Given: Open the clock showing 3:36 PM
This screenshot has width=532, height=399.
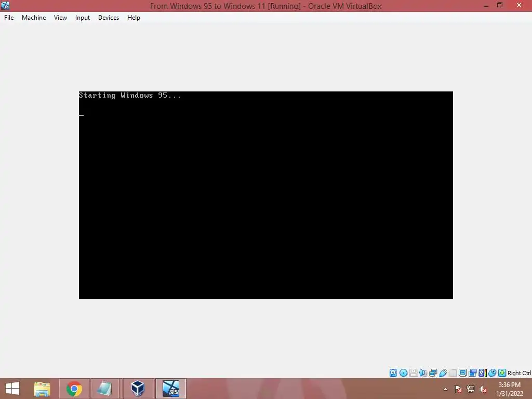Looking at the screenshot, I should coord(510,389).
